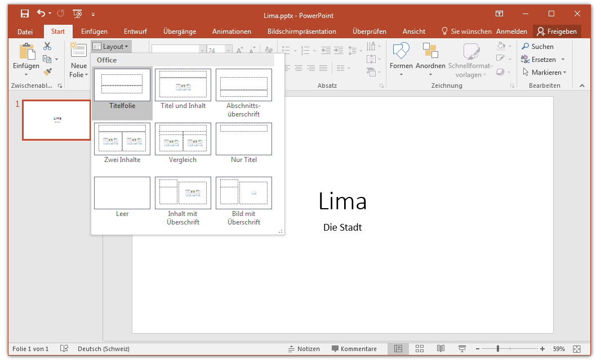601x364 pixels.
Task: Click the Sie wünschen search box
Action: pyautogui.click(x=467, y=32)
